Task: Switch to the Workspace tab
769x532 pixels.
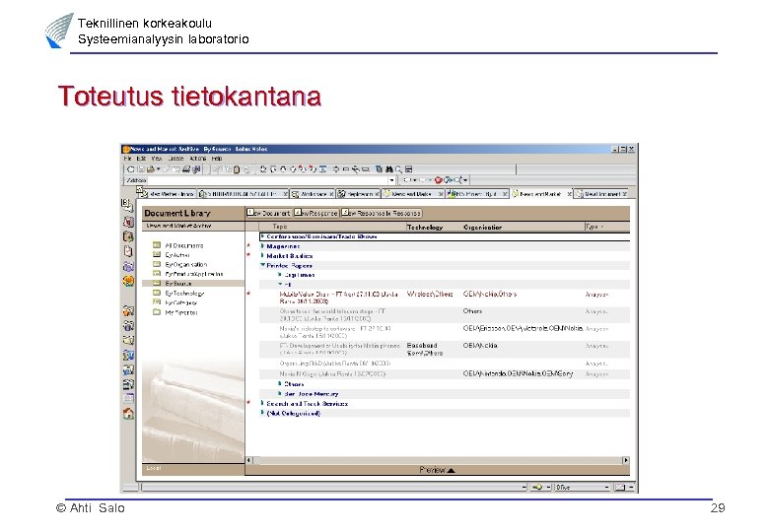Action: pos(313,194)
